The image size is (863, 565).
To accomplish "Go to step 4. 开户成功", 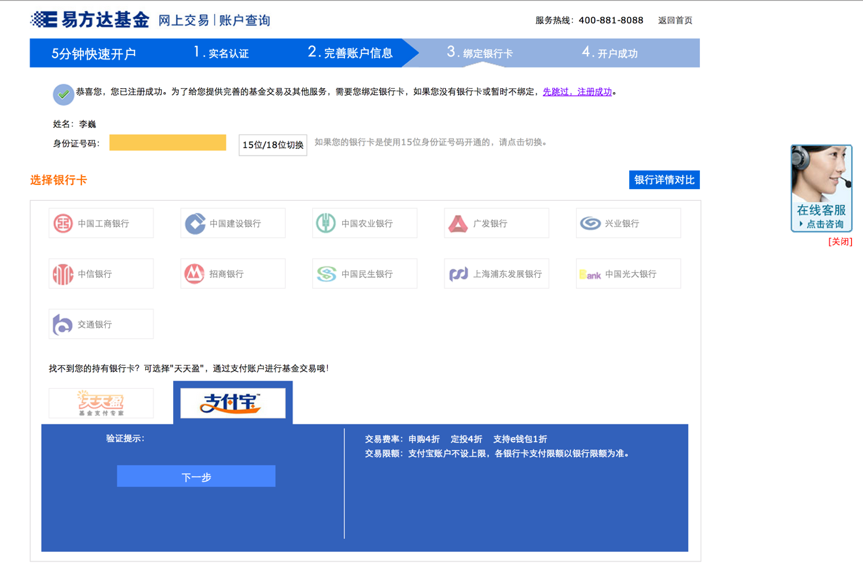I will tap(610, 53).
